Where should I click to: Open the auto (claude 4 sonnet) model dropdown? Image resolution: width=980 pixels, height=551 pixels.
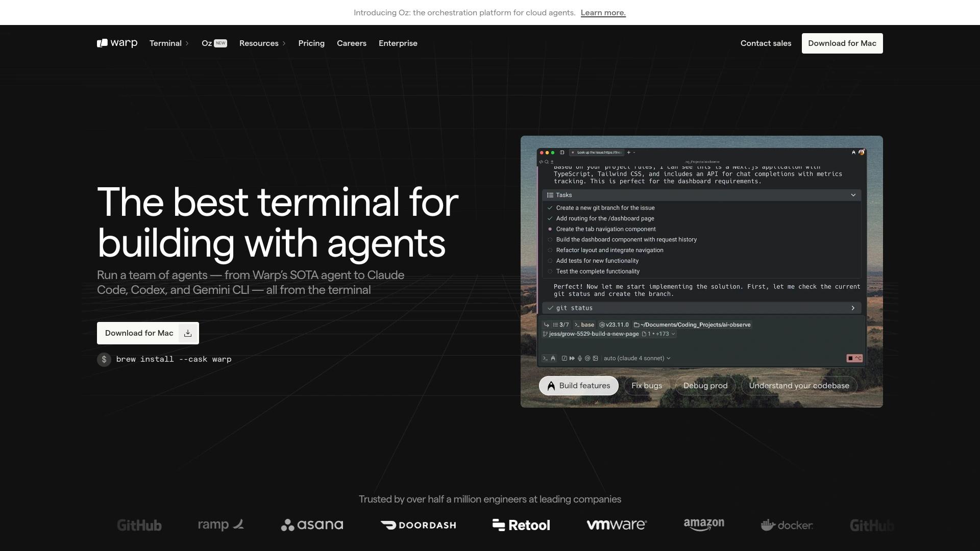tap(636, 358)
